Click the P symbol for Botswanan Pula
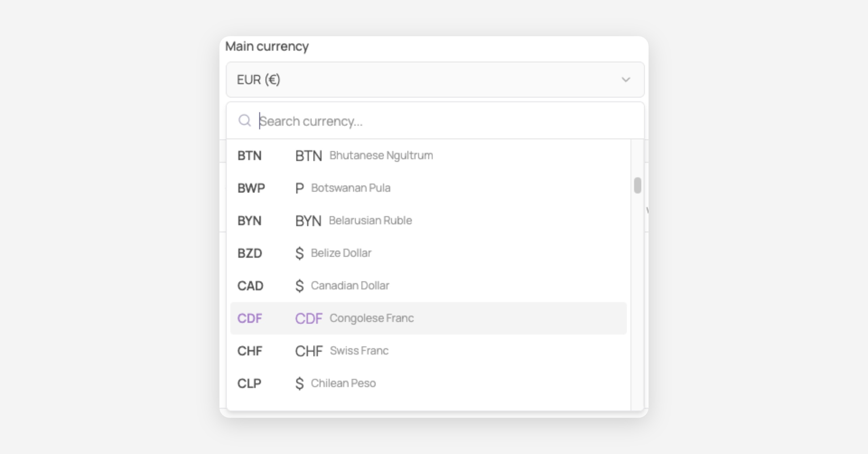Viewport: 868px width, 454px height. [299, 188]
